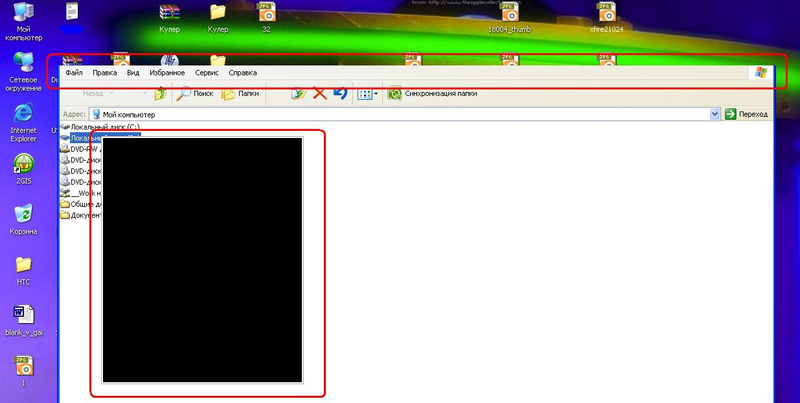This screenshot has width=800, height=403.
Task: Click the red X delete icon
Action: 319,93
